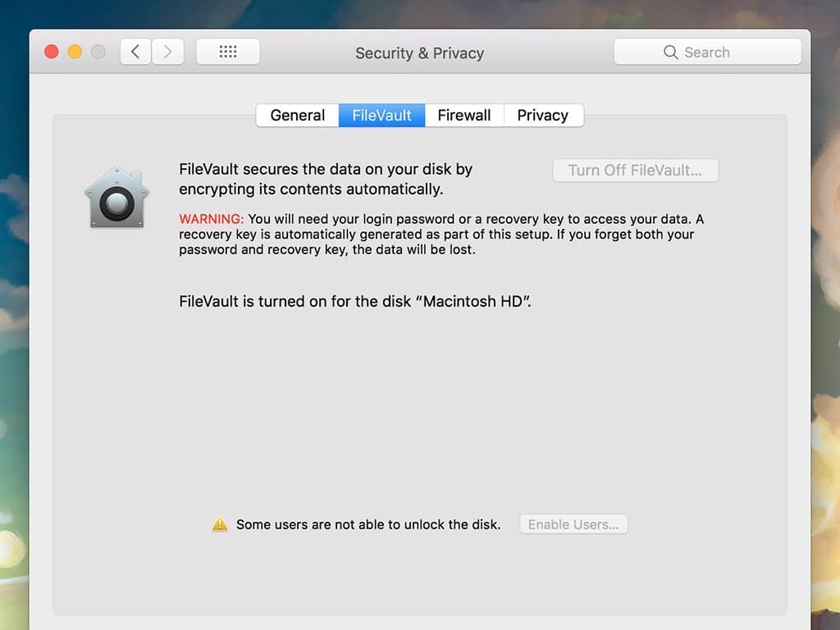Image resolution: width=840 pixels, height=630 pixels.
Task: Click the back navigation arrow
Action: [x=135, y=51]
